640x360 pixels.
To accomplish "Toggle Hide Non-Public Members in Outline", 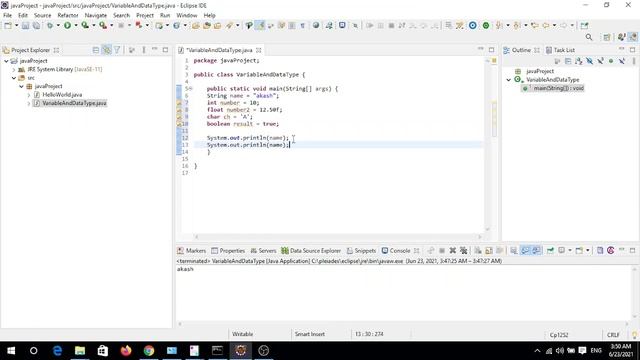I will (611, 61).
